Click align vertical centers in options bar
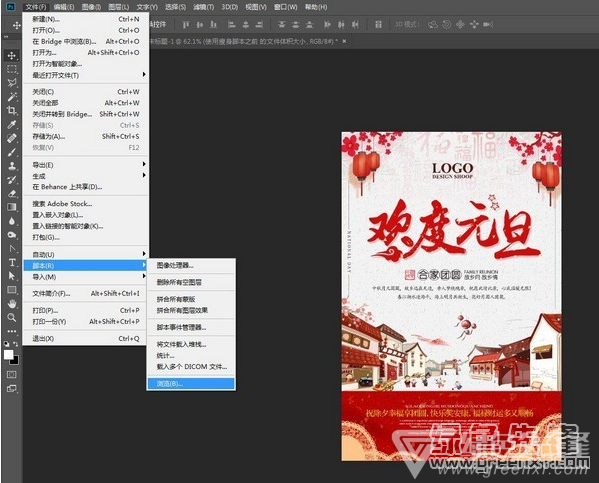This screenshot has width=599, height=483. (200, 25)
